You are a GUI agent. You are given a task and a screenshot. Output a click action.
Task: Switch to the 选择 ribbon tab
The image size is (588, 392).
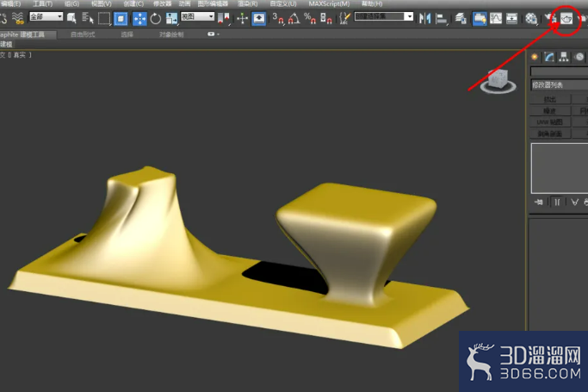click(127, 34)
